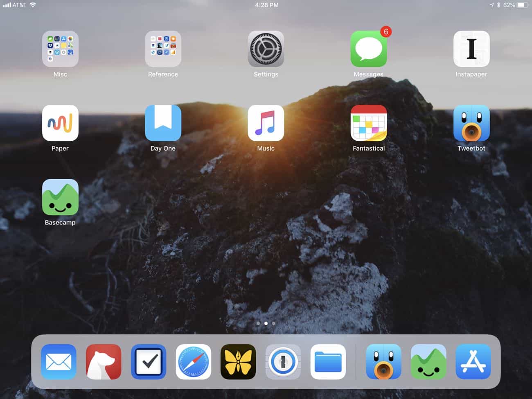Open the Music app
The image size is (532, 399).
[x=266, y=123]
